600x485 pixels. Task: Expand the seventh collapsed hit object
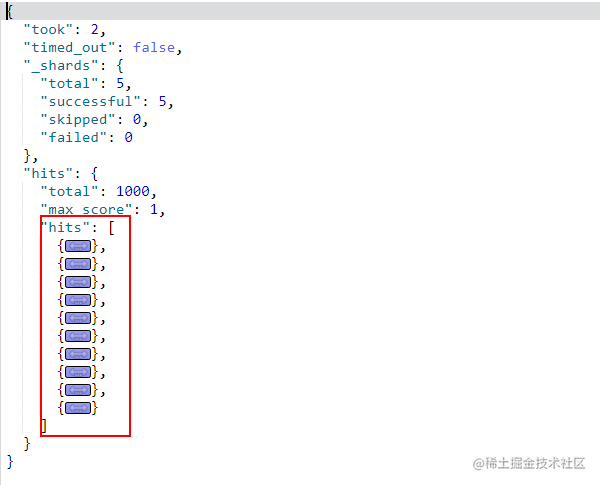(78, 354)
